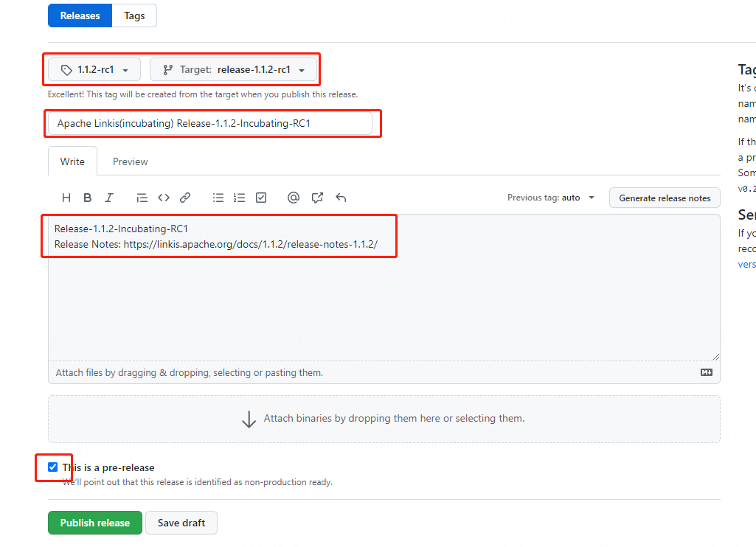Viewport: 756px width, 547px height.
Task: Click the download arrow for attaching binaries
Action: tap(249, 419)
